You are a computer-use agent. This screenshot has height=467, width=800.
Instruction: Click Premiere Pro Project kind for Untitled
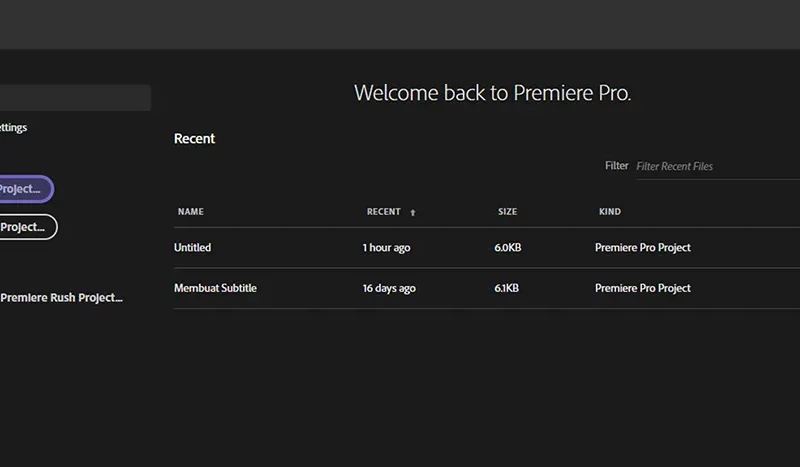[642, 248]
